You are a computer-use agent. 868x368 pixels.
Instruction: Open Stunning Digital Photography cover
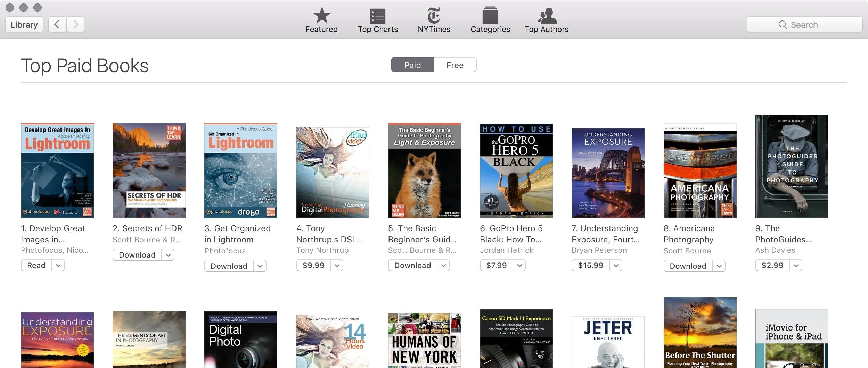pyautogui.click(x=333, y=173)
